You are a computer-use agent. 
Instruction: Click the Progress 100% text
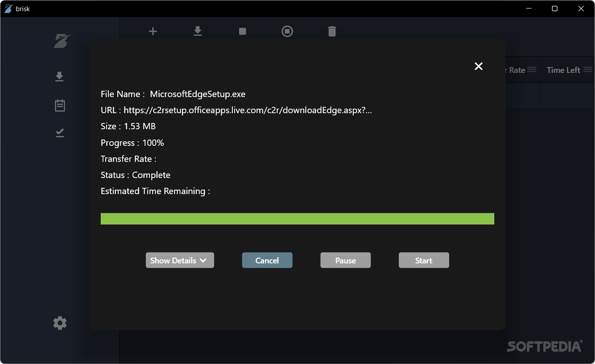pyautogui.click(x=132, y=143)
